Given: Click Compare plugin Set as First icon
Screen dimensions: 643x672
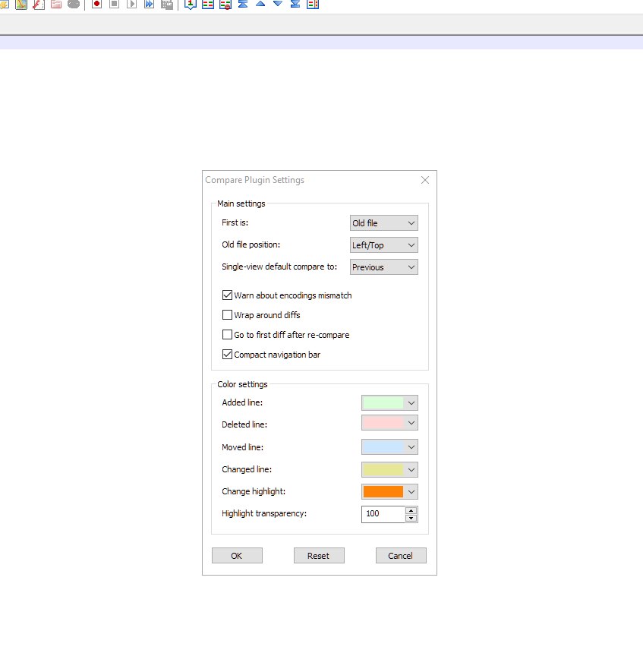Looking at the screenshot, I should click(191, 5).
